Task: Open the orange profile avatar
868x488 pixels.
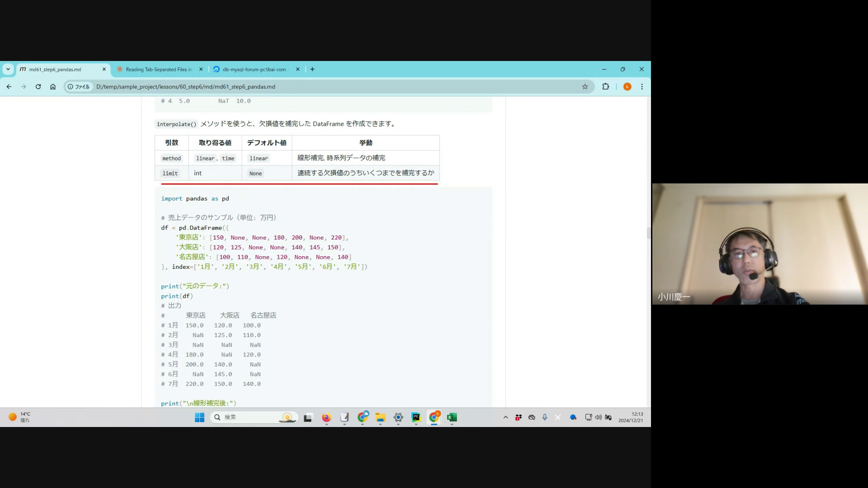Action: click(627, 87)
